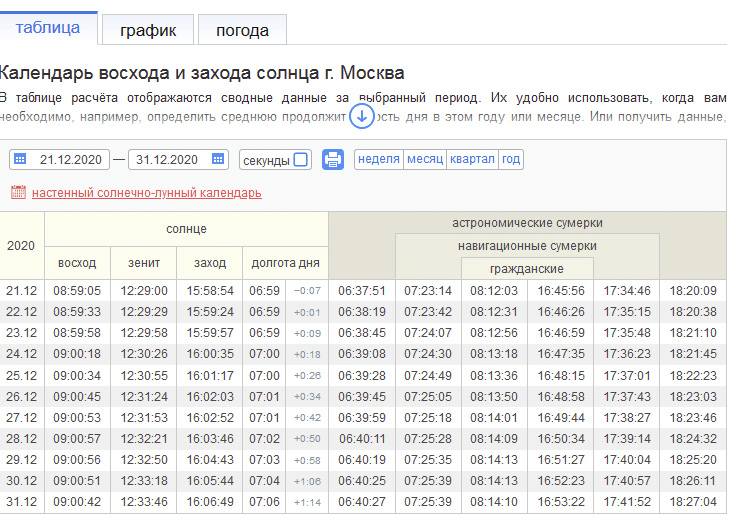Screen dimensions: 737x521
Task: Switch to the таблица tab
Action: 48,27
